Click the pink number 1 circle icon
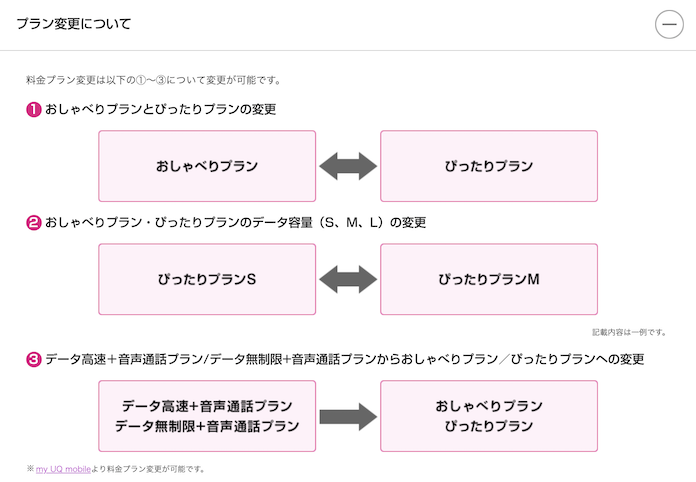The image size is (696, 482). pyautogui.click(x=33, y=108)
